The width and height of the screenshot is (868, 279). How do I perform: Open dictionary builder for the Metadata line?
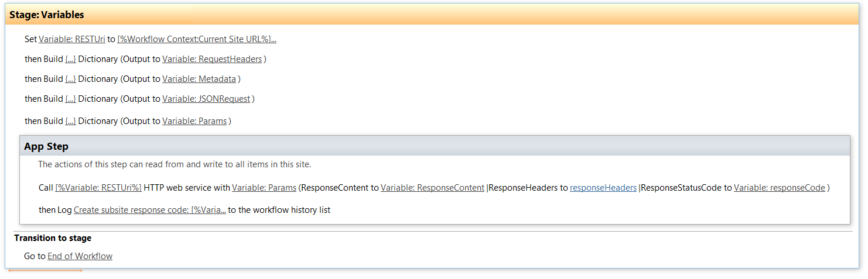(70, 79)
